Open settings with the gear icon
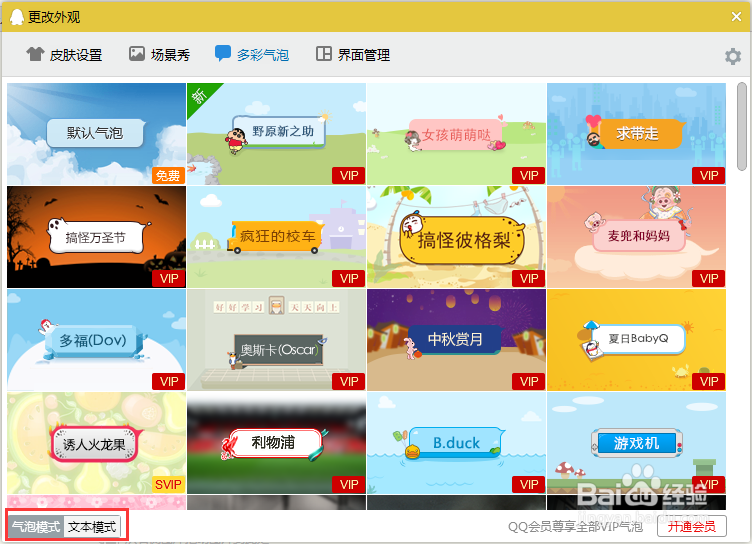Screen dimensions: 752x544 [733, 56]
